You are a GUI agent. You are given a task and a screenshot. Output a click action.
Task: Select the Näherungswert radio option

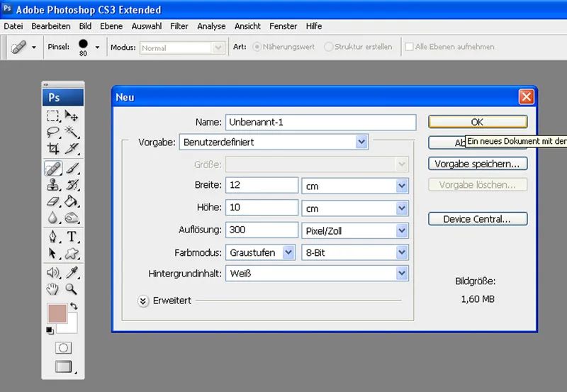point(257,47)
